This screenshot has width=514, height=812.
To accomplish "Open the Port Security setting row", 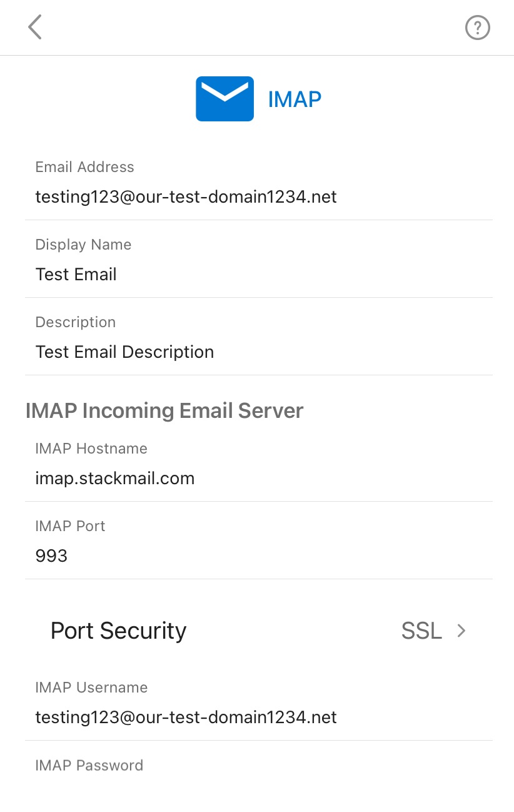I will (259, 631).
